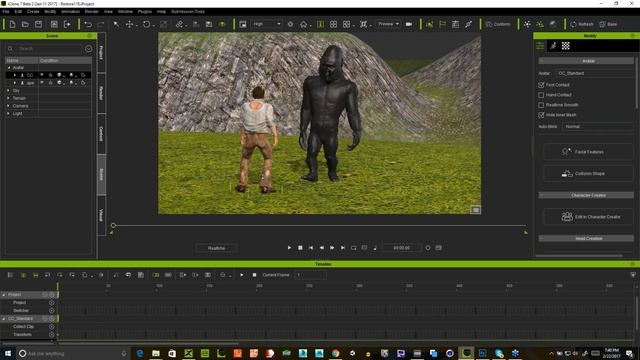Toggle the Hide Inner Mesh checkbox

coord(541,115)
